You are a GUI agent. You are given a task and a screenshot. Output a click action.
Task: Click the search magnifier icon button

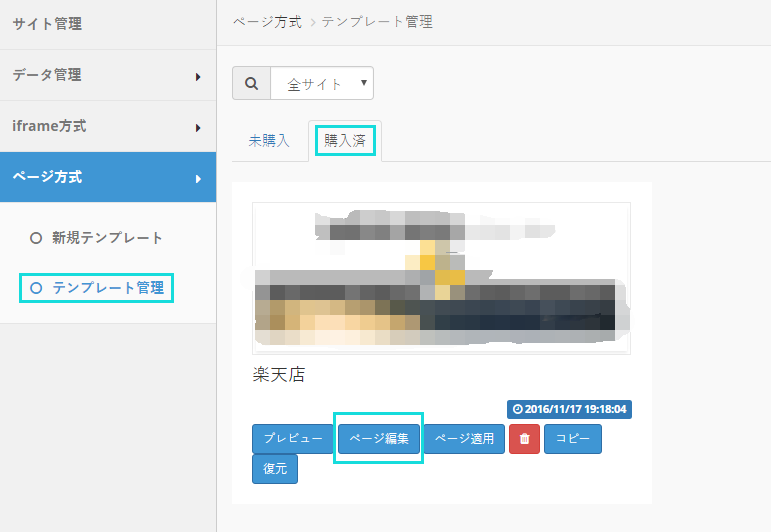tap(251, 84)
